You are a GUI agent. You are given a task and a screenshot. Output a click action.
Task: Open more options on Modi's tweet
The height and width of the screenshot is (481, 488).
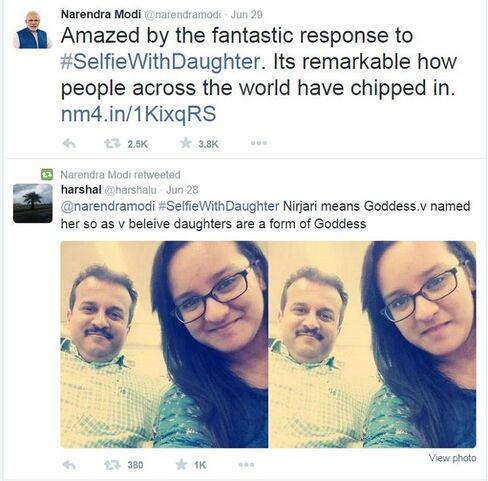(259, 143)
